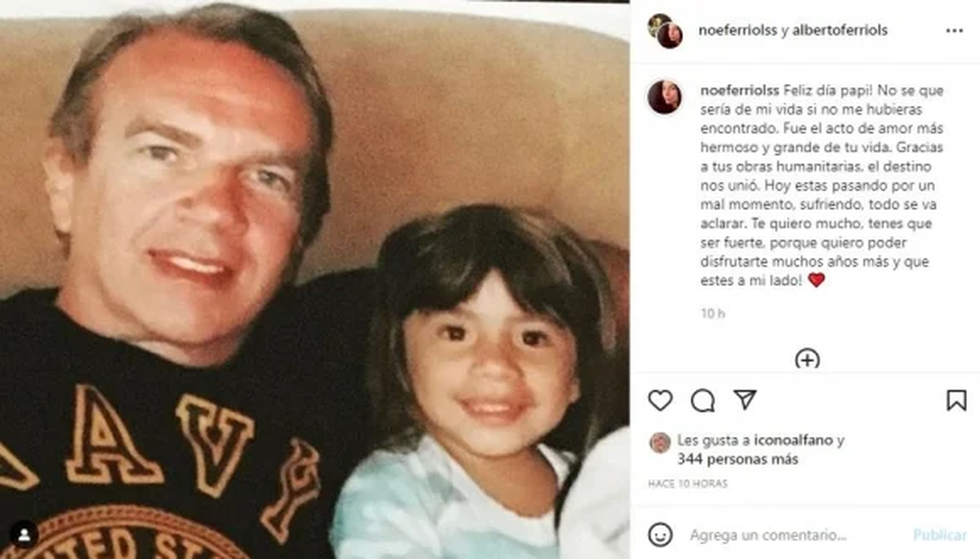Viewport: 980px width, 559px height.
Task: Open iconoalfano profile from likes
Action: 800,441
